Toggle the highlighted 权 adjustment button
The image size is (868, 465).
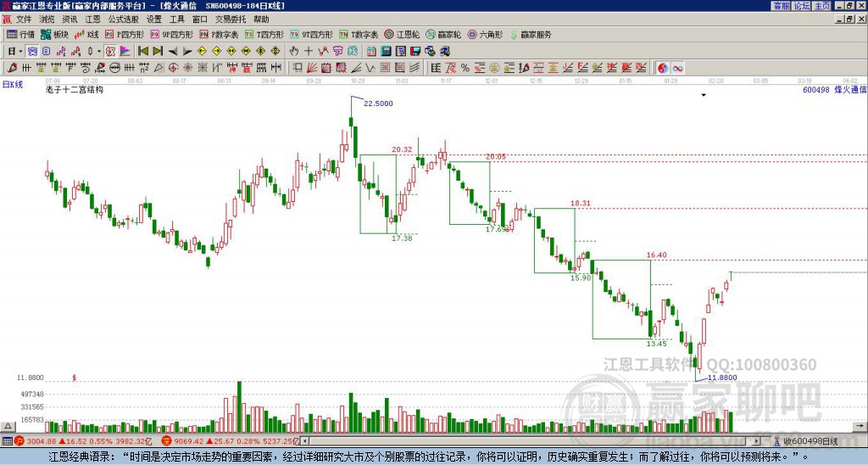tap(110, 51)
